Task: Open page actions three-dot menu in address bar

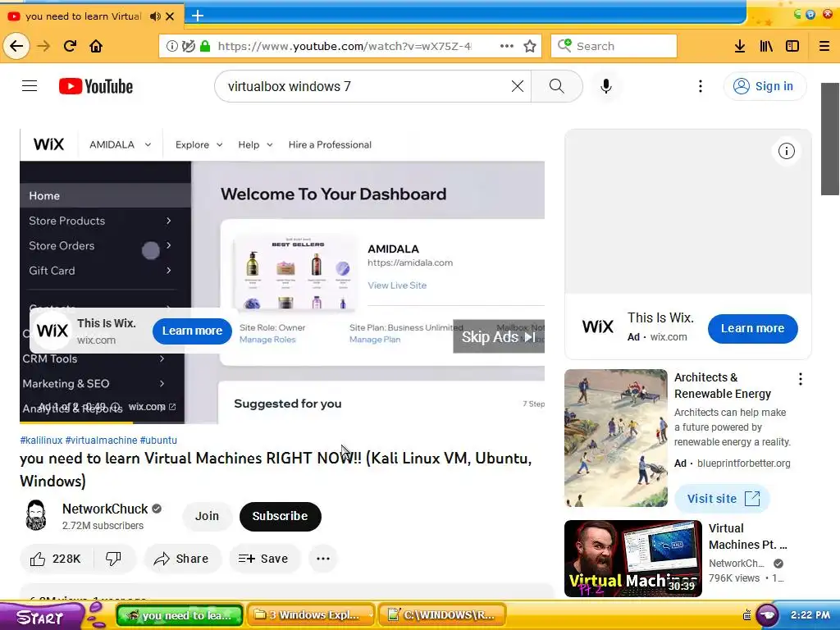Action: click(x=507, y=46)
